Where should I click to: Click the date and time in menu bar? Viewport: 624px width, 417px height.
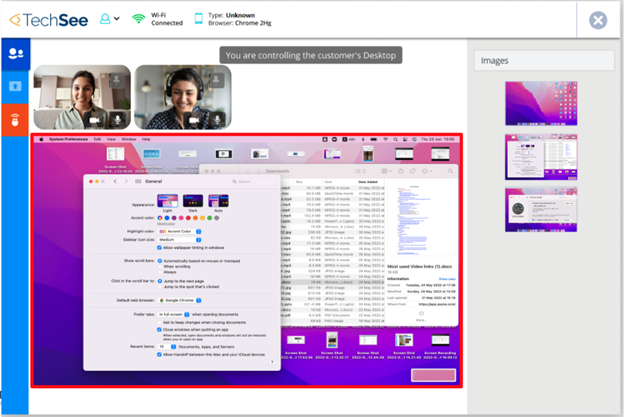click(437, 139)
